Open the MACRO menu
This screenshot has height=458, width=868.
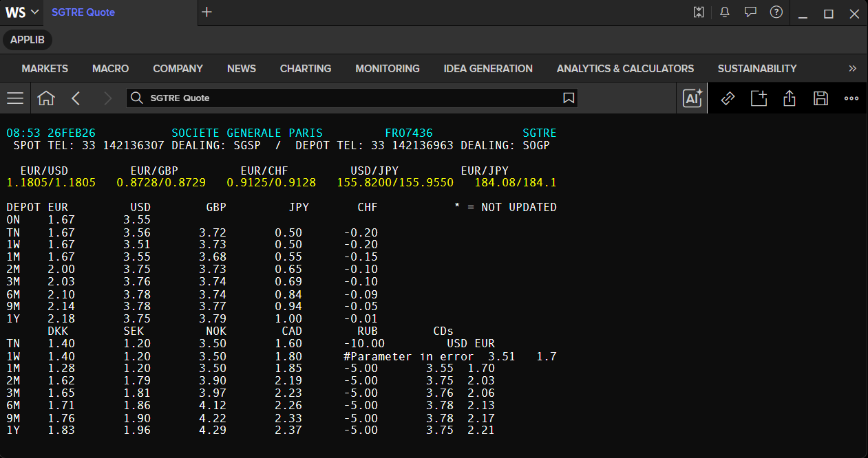[111, 69]
